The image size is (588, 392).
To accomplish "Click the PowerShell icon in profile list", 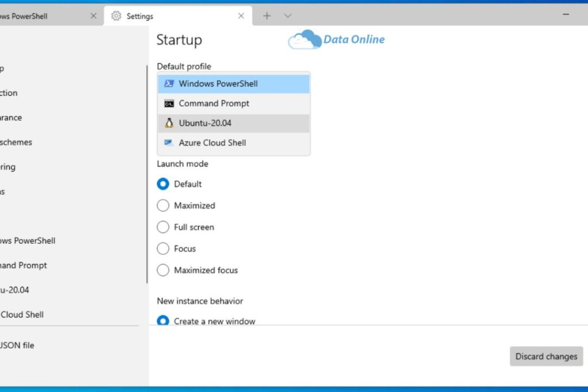I will click(x=169, y=83).
